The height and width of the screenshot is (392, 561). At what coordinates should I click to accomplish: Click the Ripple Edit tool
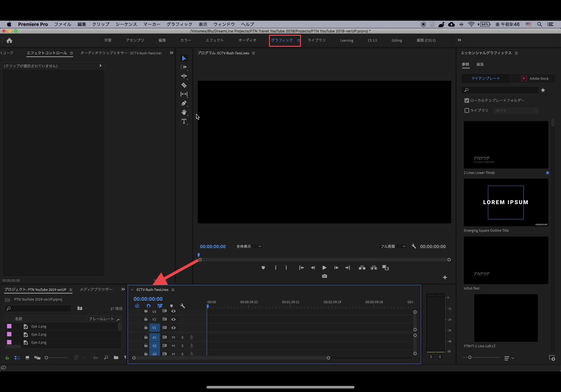184,76
